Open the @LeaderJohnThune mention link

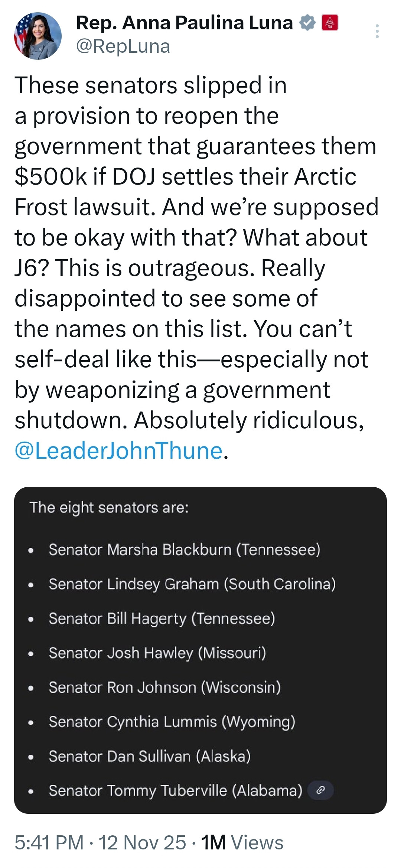pyautogui.click(x=118, y=450)
